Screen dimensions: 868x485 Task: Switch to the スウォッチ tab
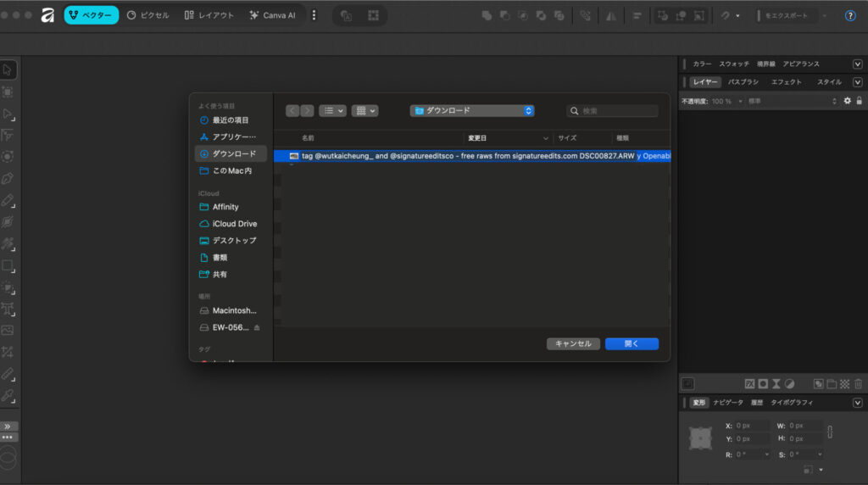(x=733, y=64)
